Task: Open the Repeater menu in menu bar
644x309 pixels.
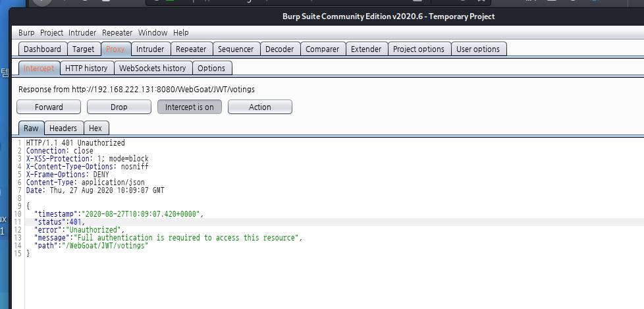Action: pyautogui.click(x=117, y=32)
